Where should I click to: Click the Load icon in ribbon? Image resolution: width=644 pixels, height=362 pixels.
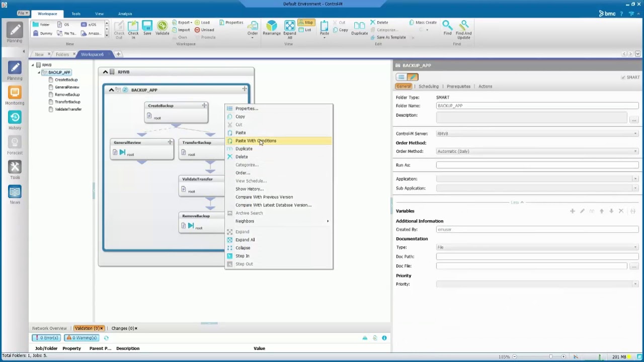click(202, 22)
